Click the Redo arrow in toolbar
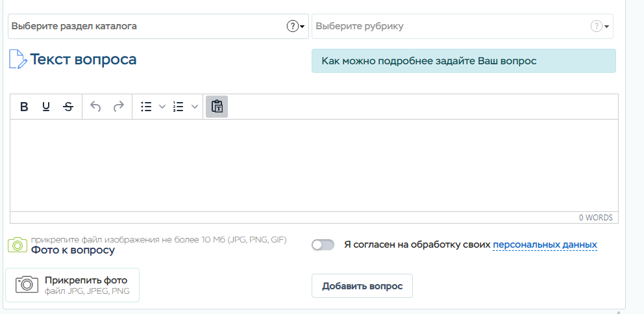The image size is (644, 314). point(118,107)
